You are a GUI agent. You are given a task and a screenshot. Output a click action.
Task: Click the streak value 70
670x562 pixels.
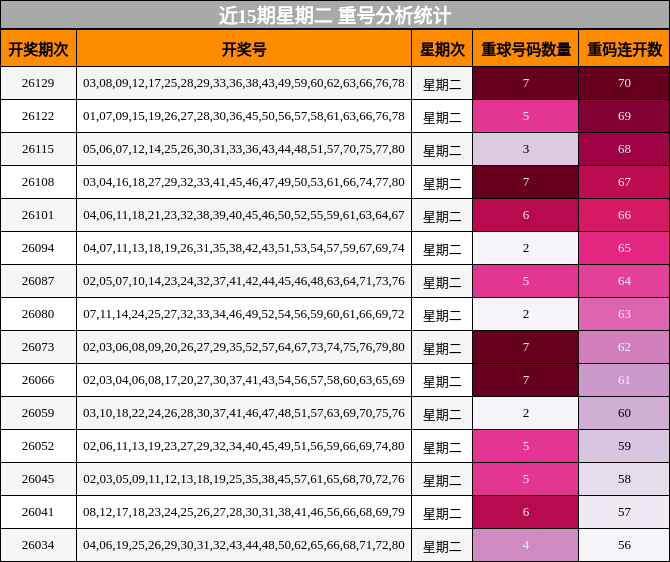click(624, 83)
